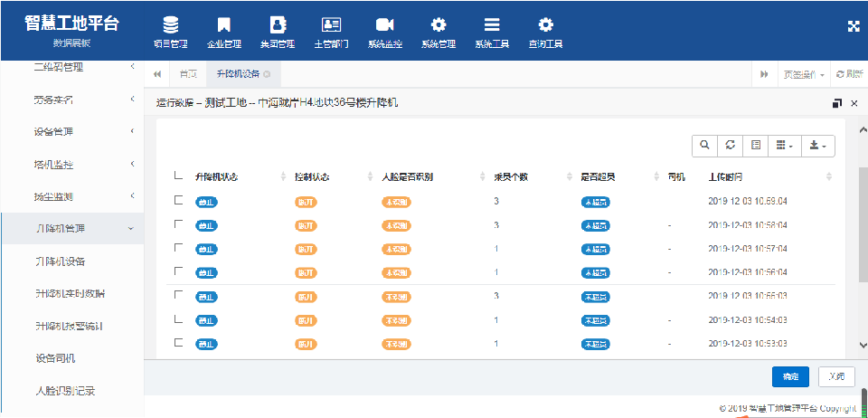Open 系统监控 video camera icon
The image size is (868, 418).
384,25
